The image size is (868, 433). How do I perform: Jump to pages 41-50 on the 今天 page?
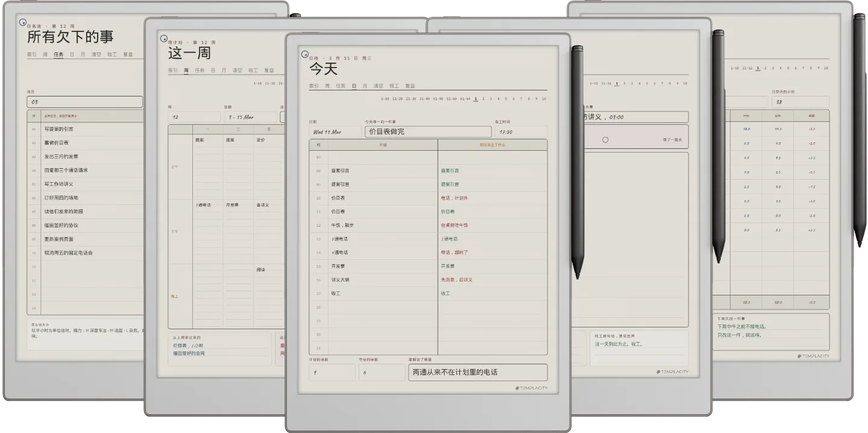pos(438,98)
